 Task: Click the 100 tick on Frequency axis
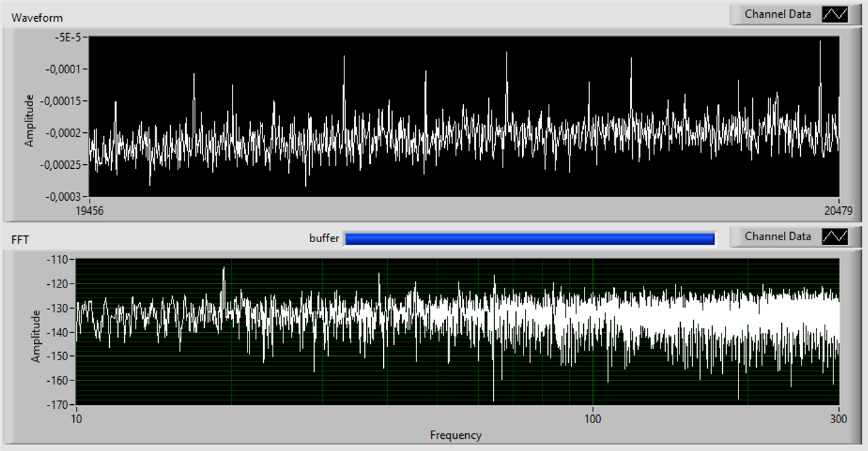tap(593, 418)
